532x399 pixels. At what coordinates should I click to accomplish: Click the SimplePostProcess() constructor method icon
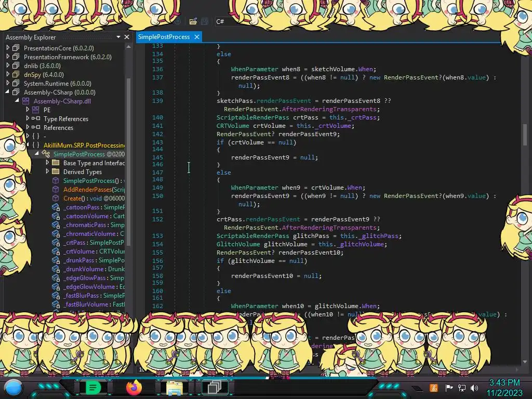click(x=56, y=180)
